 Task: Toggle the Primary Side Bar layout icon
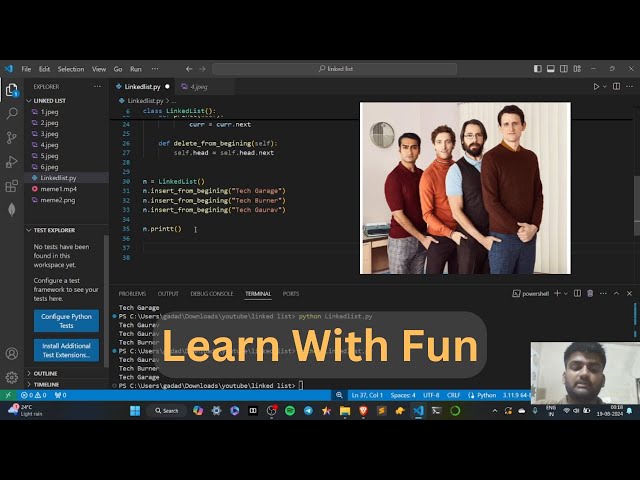(x=538, y=69)
